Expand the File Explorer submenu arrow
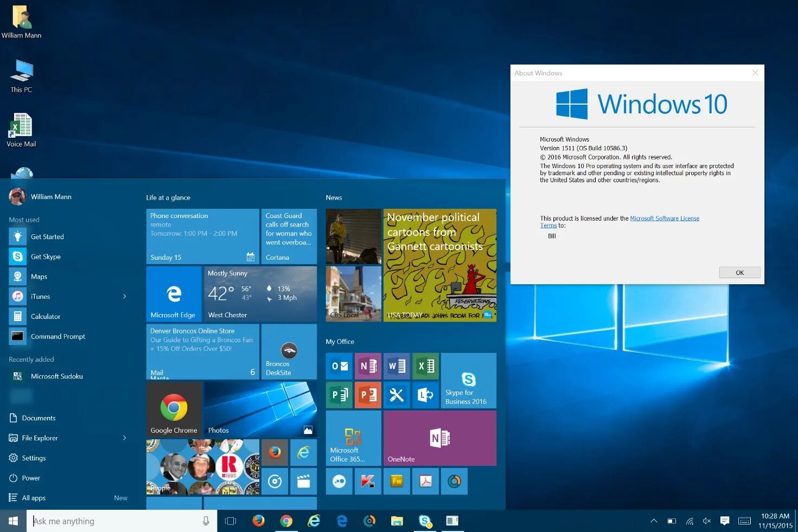The image size is (798, 532). coord(124,438)
